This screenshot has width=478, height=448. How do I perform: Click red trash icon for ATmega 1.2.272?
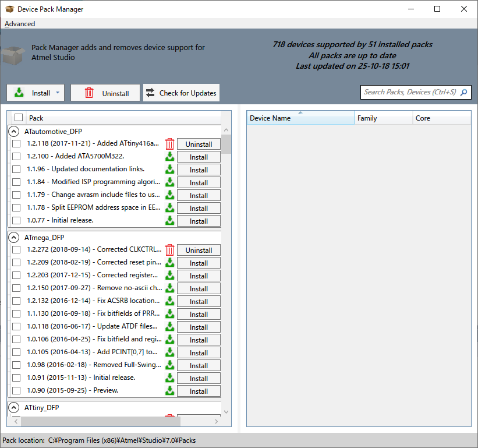[x=169, y=250]
